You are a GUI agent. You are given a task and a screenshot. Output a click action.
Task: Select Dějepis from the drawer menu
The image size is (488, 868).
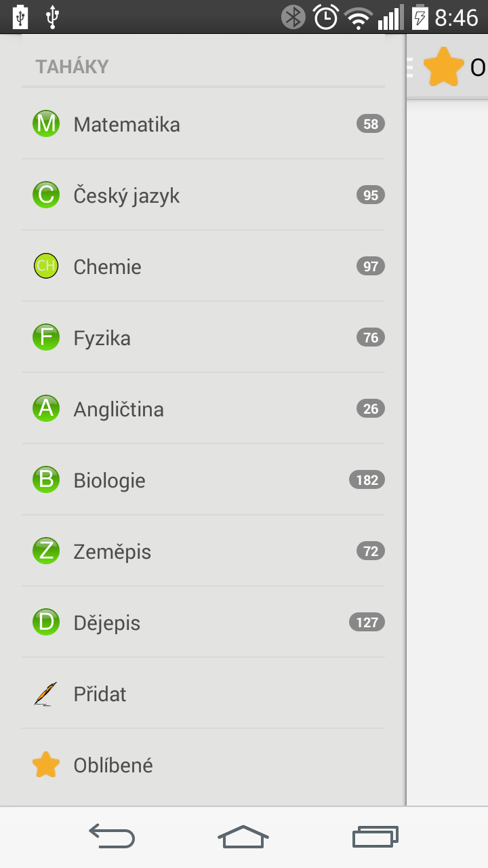coord(203,623)
